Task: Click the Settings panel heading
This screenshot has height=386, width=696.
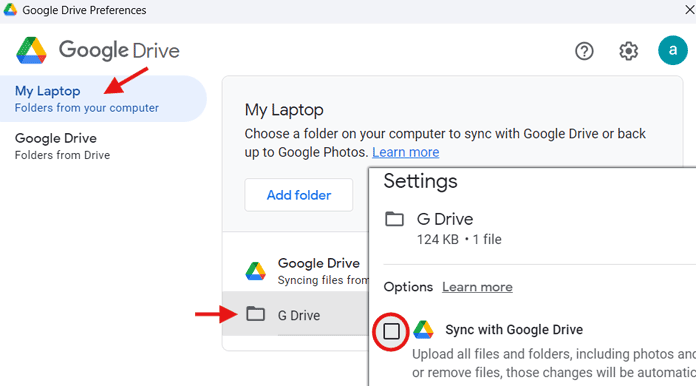Action: pyautogui.click(x=420, y=181)
